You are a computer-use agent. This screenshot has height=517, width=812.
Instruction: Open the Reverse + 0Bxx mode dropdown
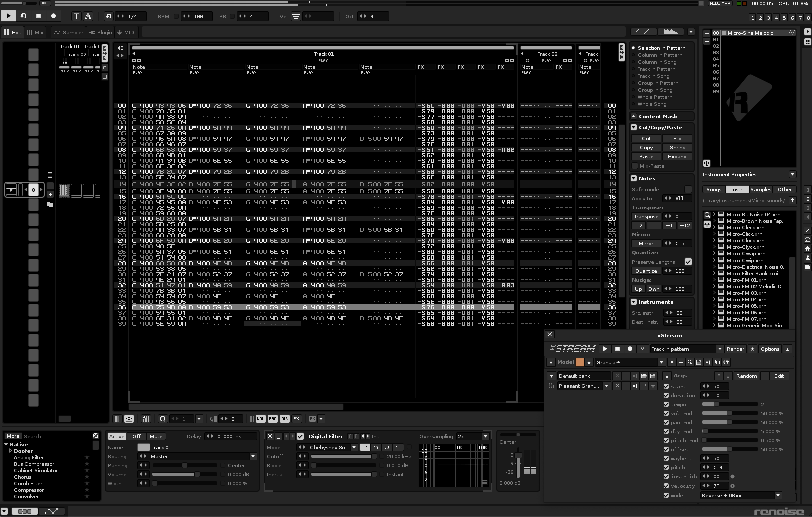coord(741,495)
